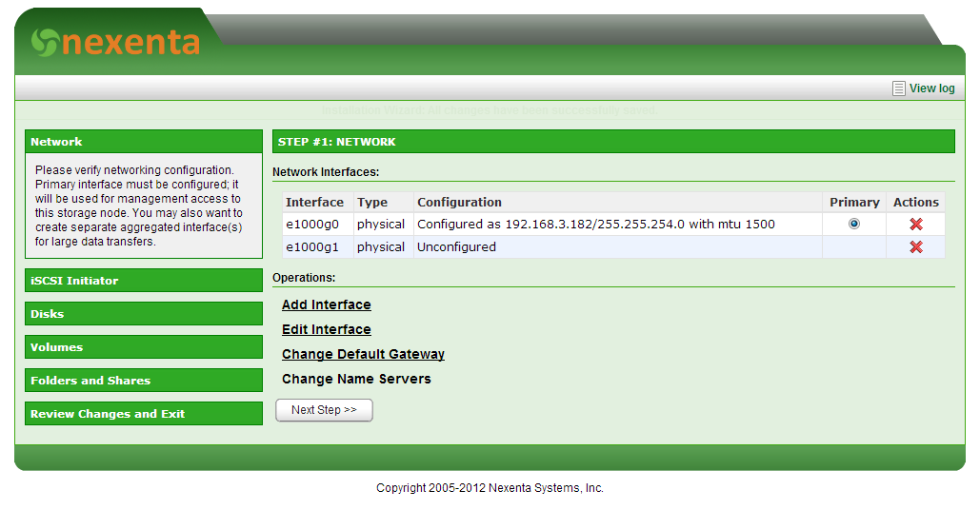Click the Network Interfaces: label
980x510 pixels.
coord(326,172)
